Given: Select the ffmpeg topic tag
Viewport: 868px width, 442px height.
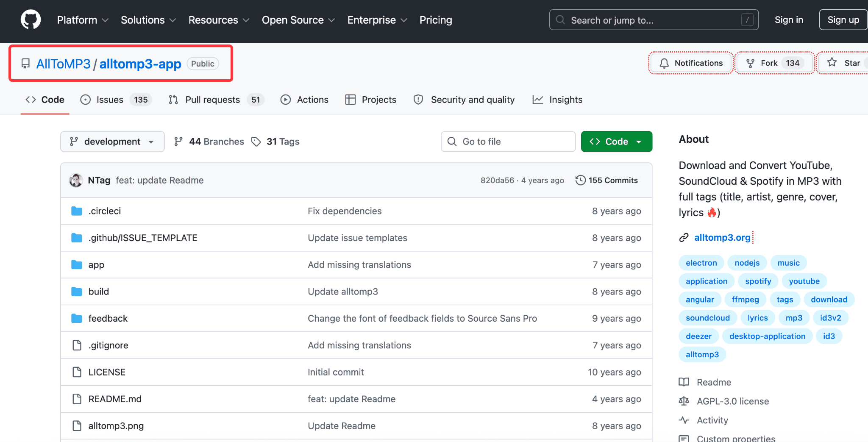Looking at the screenshot, I should (x=745, y=300).
